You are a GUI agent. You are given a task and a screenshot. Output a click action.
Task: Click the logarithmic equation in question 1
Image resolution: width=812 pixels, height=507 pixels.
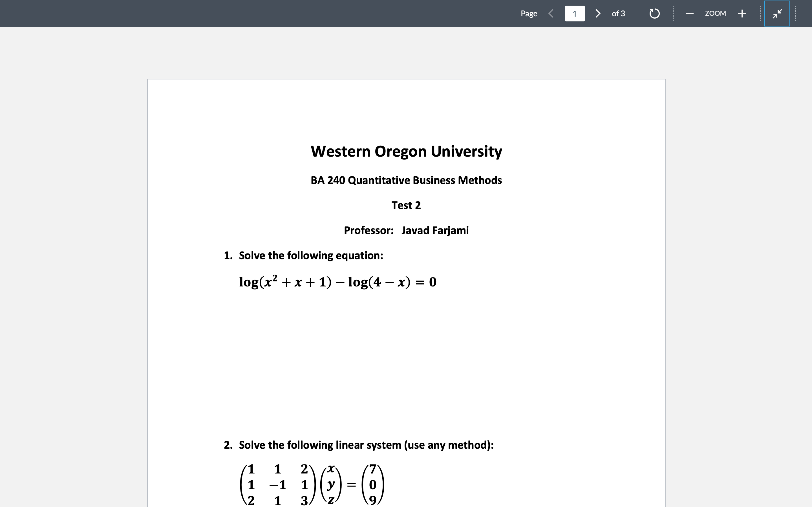click(337, 282)
